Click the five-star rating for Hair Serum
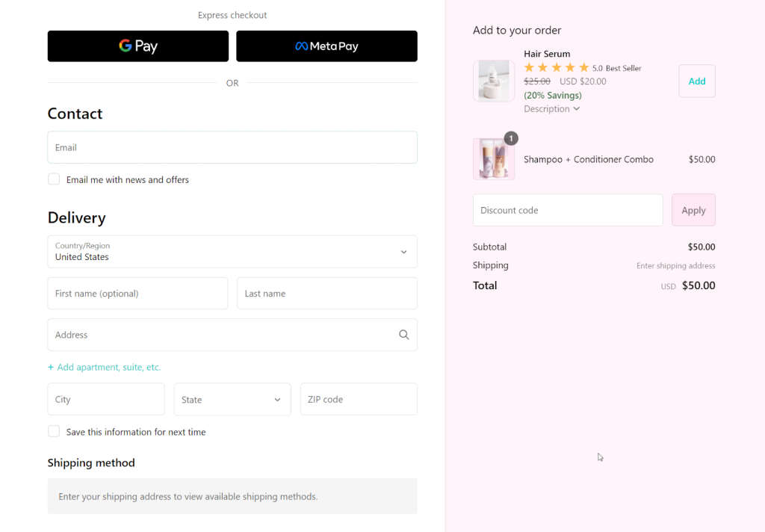The height and width of the screenshot is (532, 765). point(557,66)
